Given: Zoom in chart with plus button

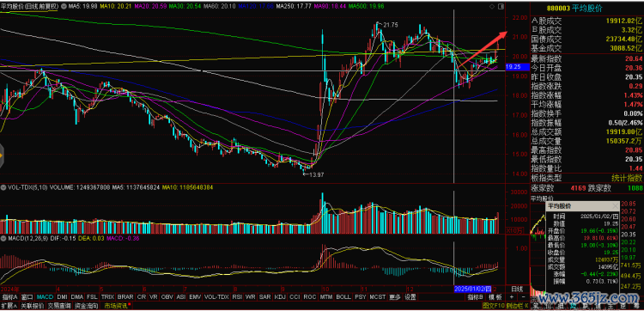Looking at the screenshot, I should click(x=512, y=296).
